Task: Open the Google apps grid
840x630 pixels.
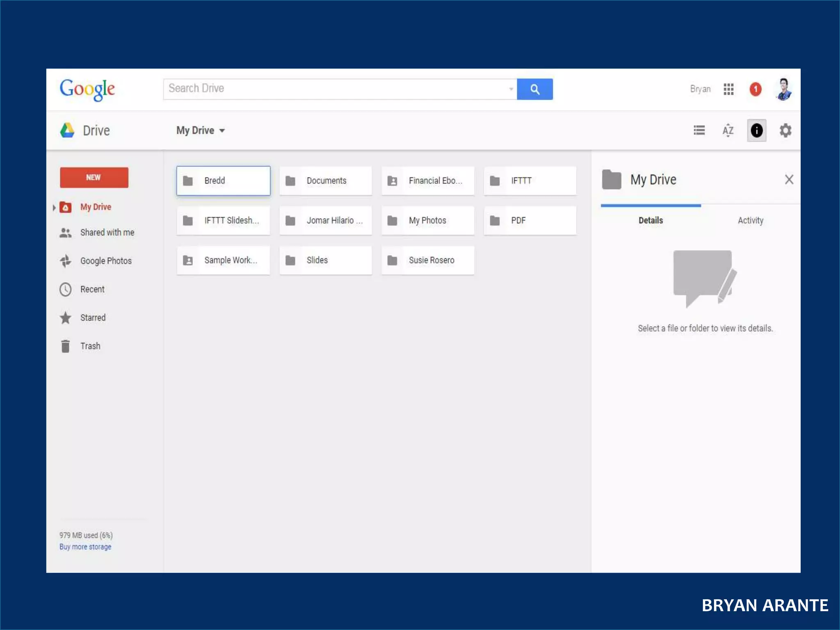Action: tap(728, 89)
